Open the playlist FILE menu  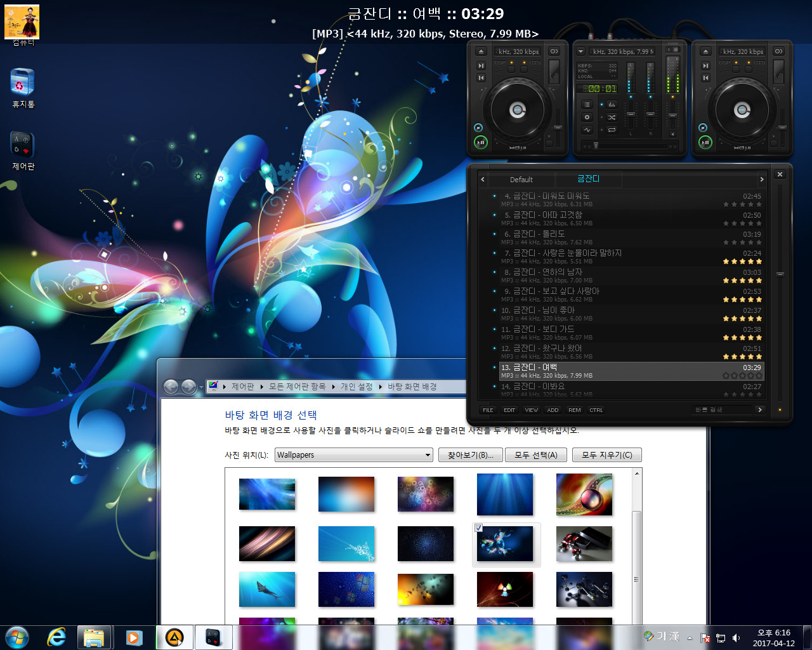tap(488, 410)
